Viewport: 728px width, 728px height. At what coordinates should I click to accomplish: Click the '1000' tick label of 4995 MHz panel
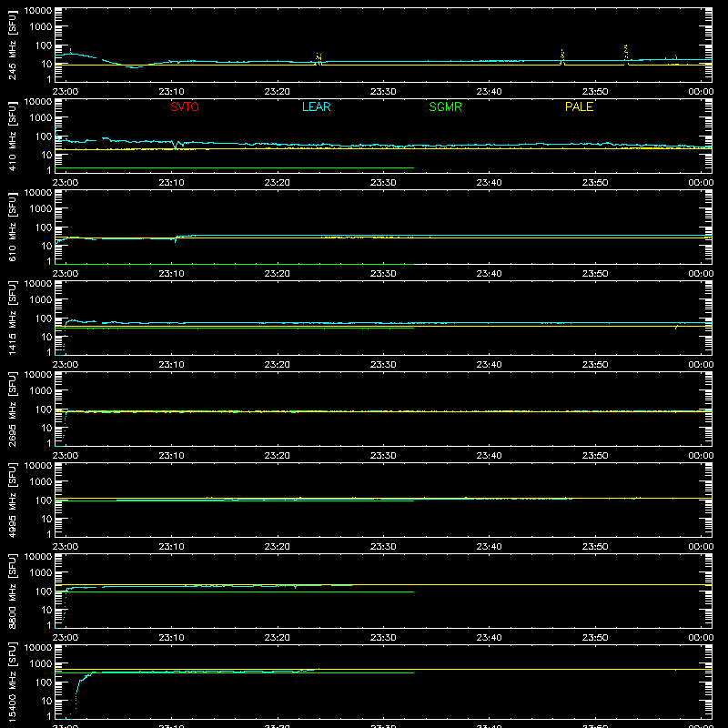tap(41, 482)
